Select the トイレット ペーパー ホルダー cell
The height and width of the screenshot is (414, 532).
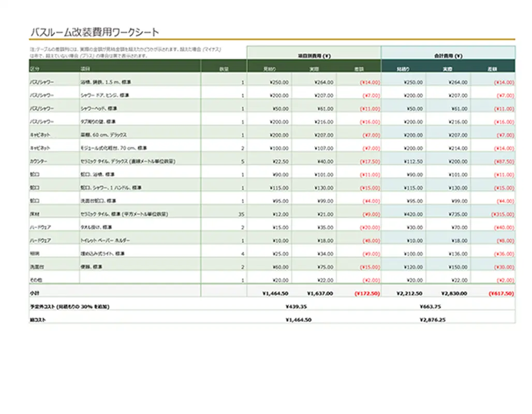(109, 241)
